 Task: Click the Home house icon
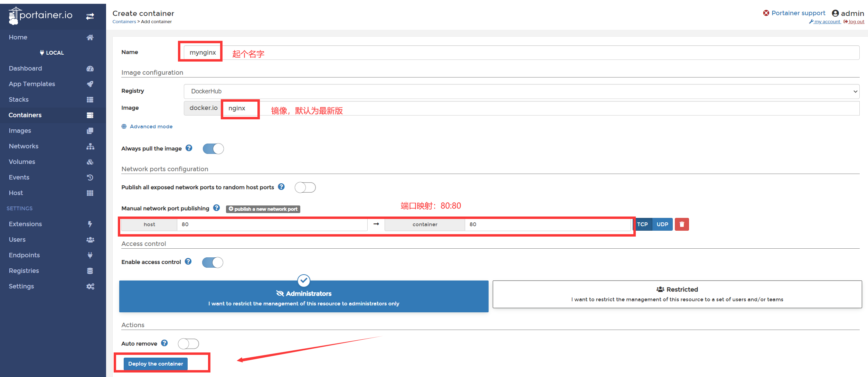[x=90, y=37]
